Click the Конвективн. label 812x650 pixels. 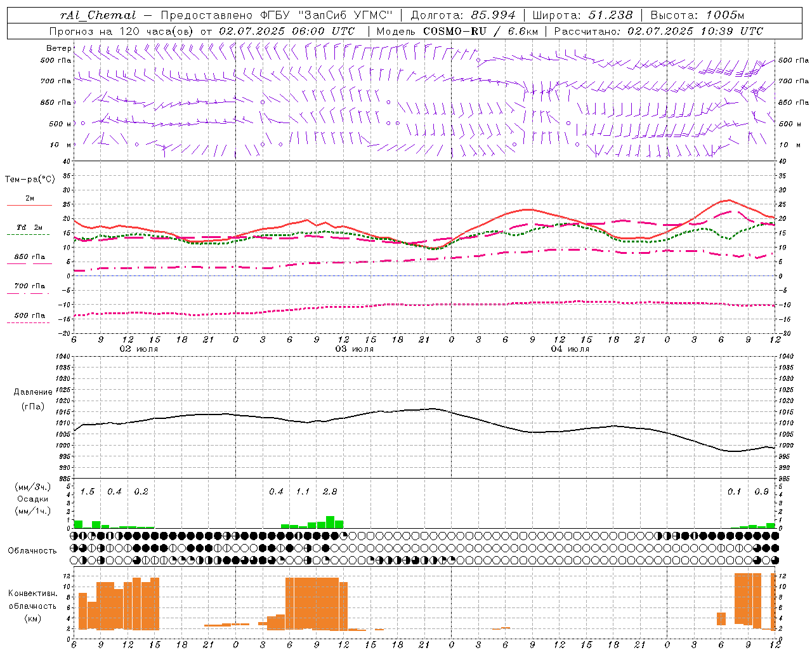[x=32, y=594]
